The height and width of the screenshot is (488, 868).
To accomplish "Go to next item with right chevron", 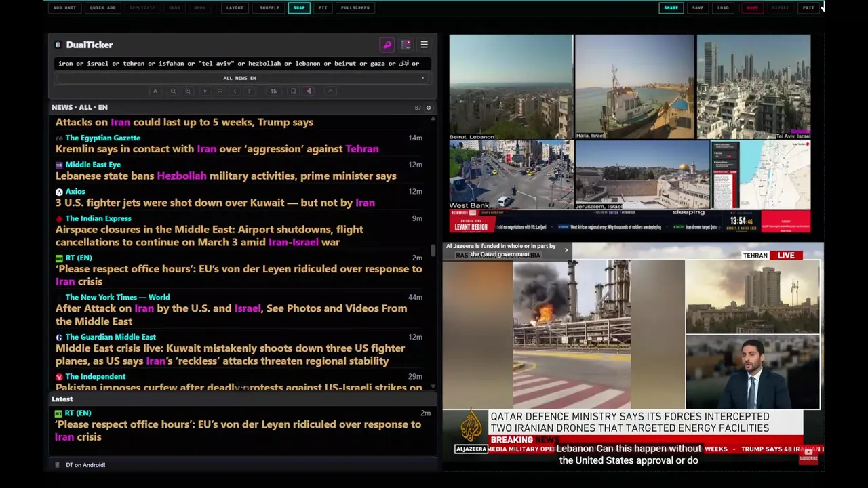I will point(249,91).
